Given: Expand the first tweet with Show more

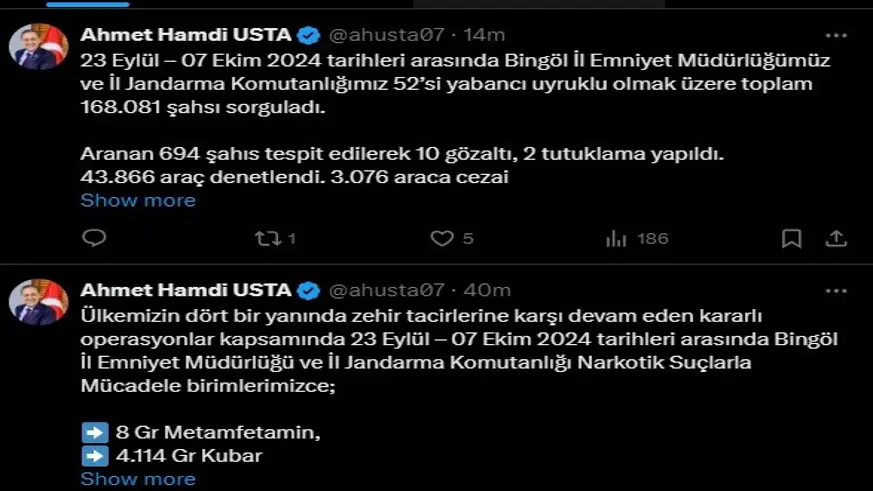Looking at the screenshot, I should 138,200.
